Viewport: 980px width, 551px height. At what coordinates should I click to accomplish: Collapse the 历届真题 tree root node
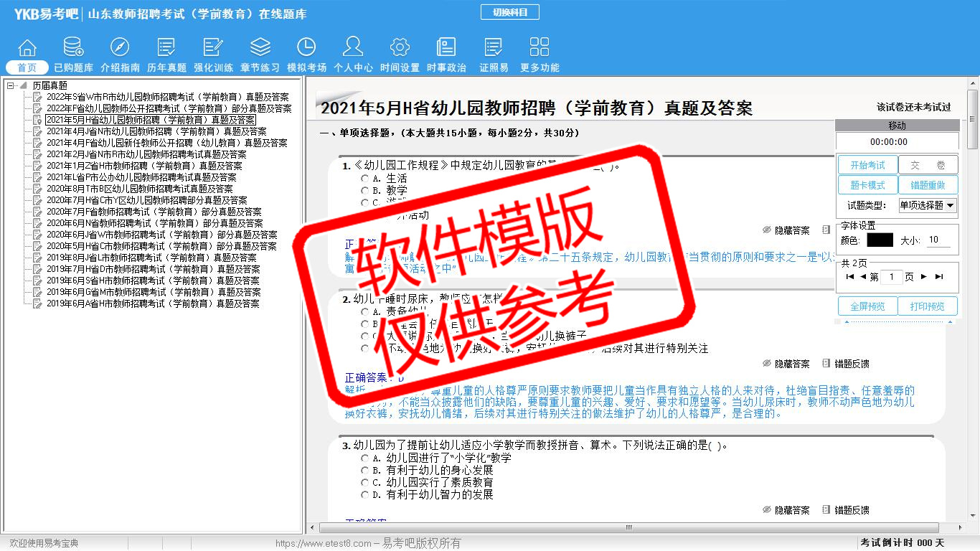[x=11, y=85]
